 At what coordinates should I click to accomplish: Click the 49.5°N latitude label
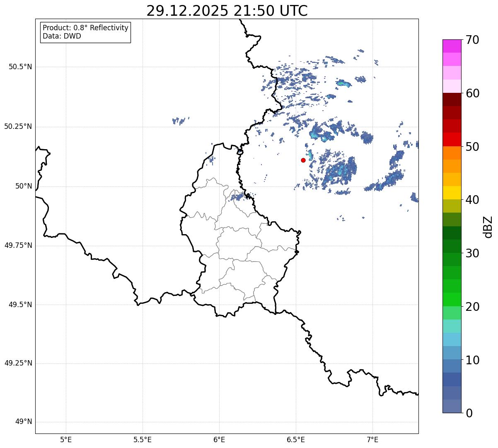tap(20, 305)
